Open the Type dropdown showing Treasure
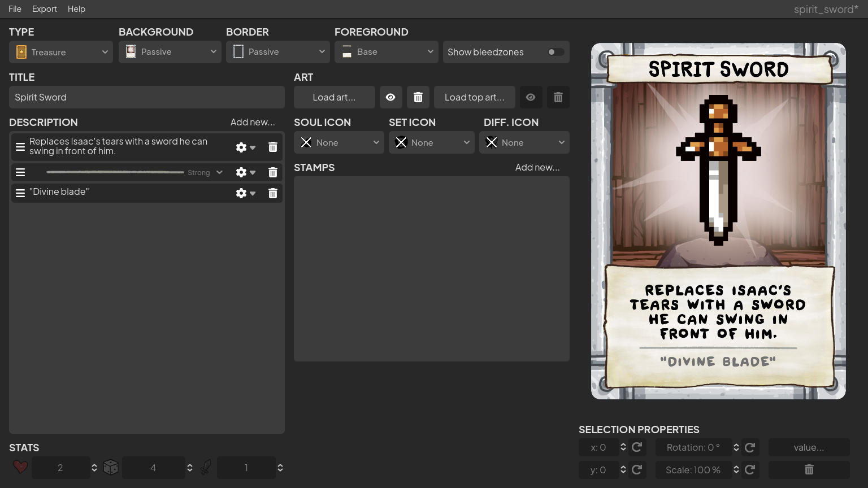Image resolution: width=868 pixels, height=488 pixels. 61,52
